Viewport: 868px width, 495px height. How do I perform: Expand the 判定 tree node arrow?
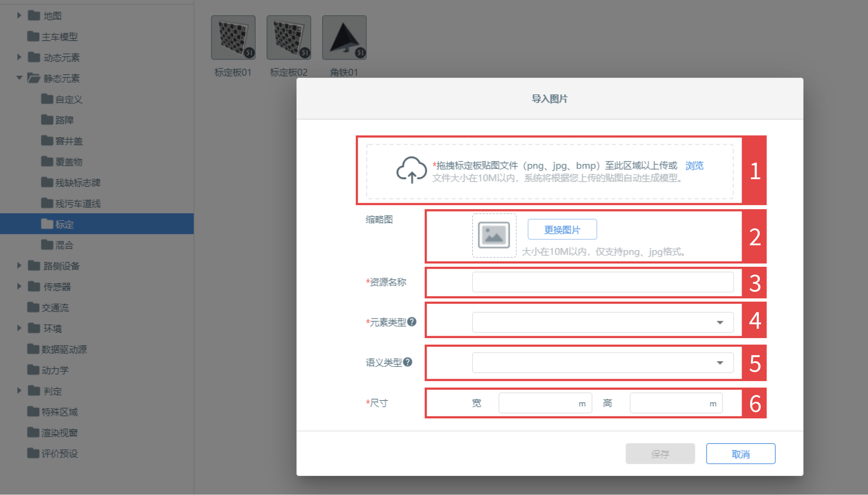tap(19, 390)
